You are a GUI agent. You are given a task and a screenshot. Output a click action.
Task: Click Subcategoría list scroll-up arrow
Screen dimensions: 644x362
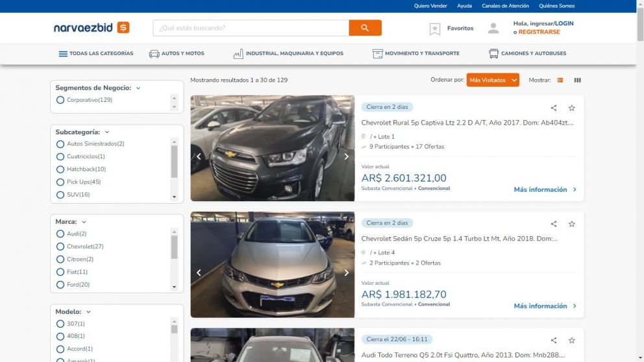coord(174,142)
